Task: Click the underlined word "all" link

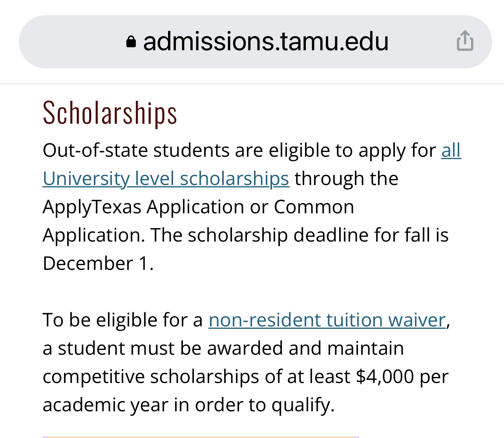Action: point(451,150)
